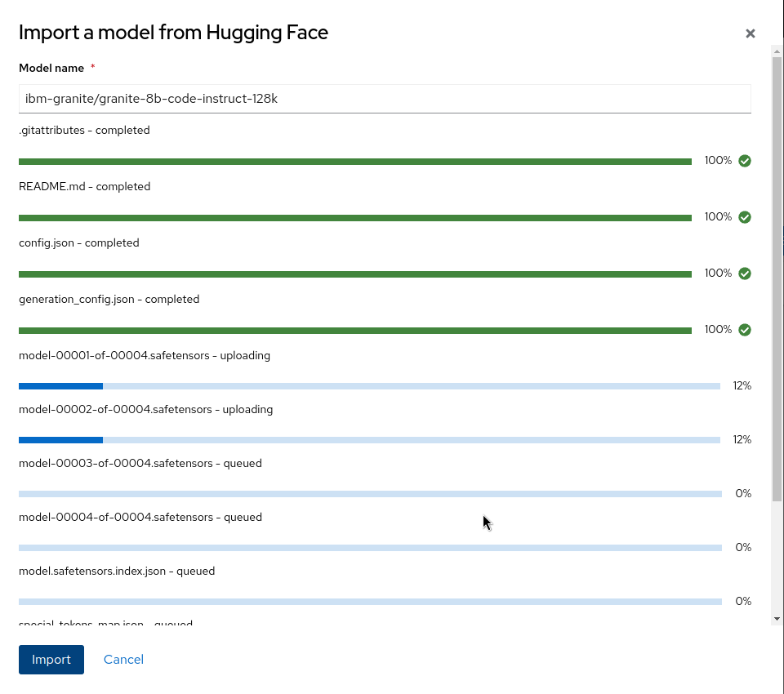Click the model-00002-of-00004 upload progress bar
Screen dimensions: 784x694
coord(369,440)
